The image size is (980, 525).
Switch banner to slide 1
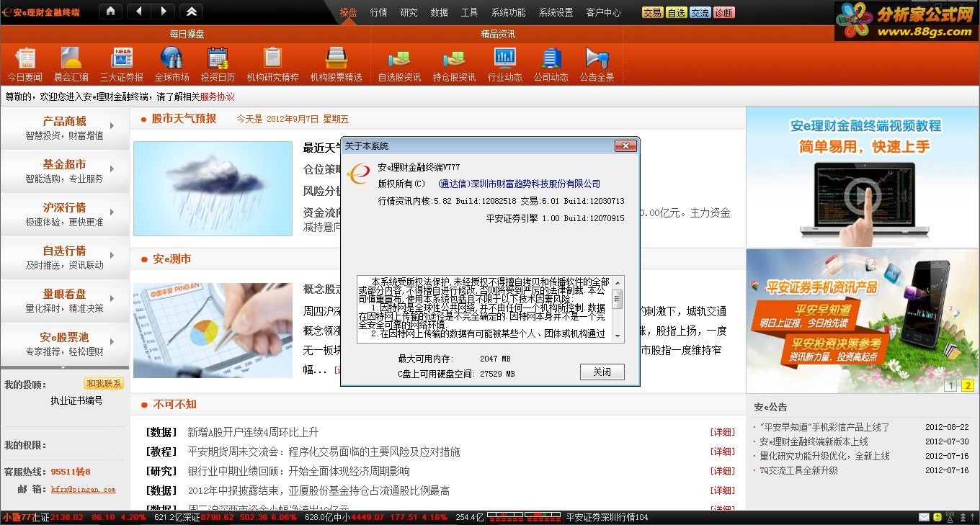click(950, 385)
